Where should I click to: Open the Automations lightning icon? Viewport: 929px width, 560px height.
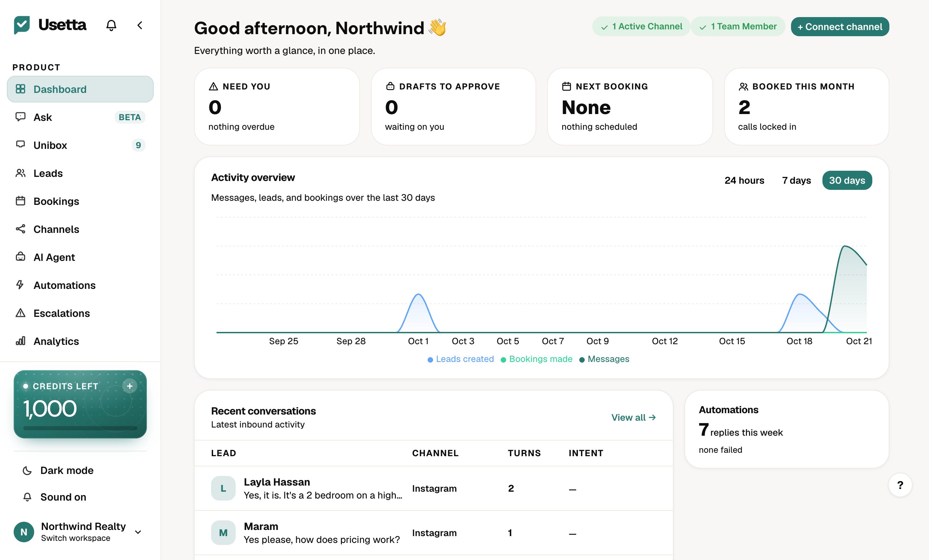click(20, 284)
